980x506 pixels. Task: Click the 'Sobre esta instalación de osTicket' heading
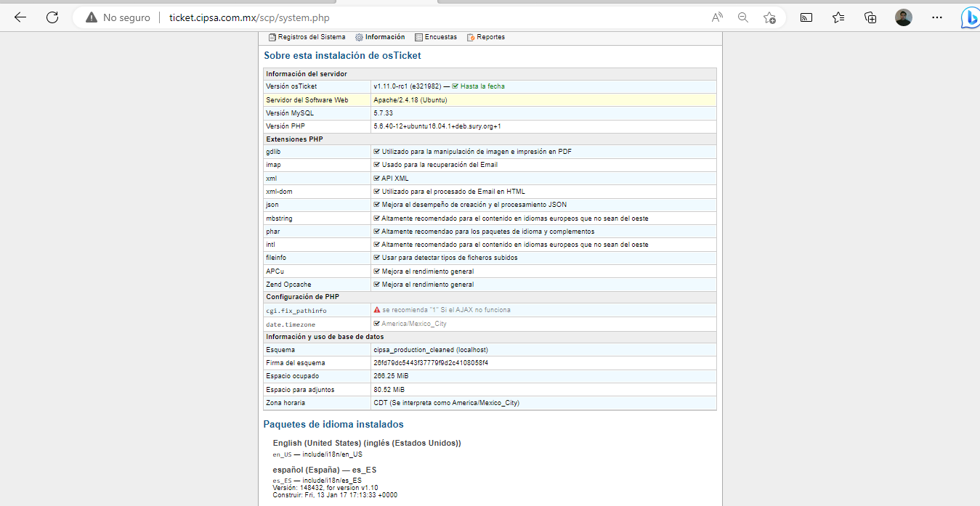342,55
